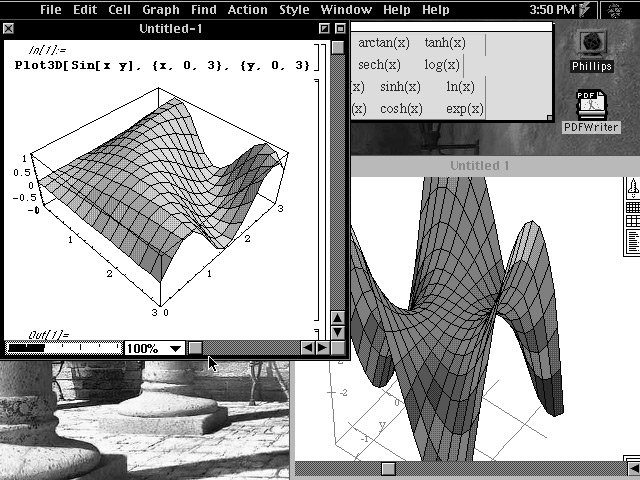The height and width of the screenshot is (480, 640).
Task: Click the icon beside the 3:50 PM clock
Action: (584, 9)
